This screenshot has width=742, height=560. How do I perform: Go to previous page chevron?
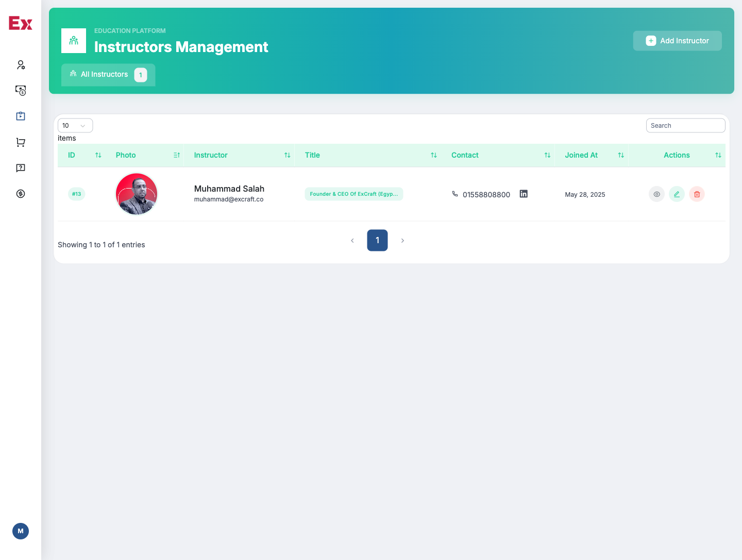coord(352,241)
